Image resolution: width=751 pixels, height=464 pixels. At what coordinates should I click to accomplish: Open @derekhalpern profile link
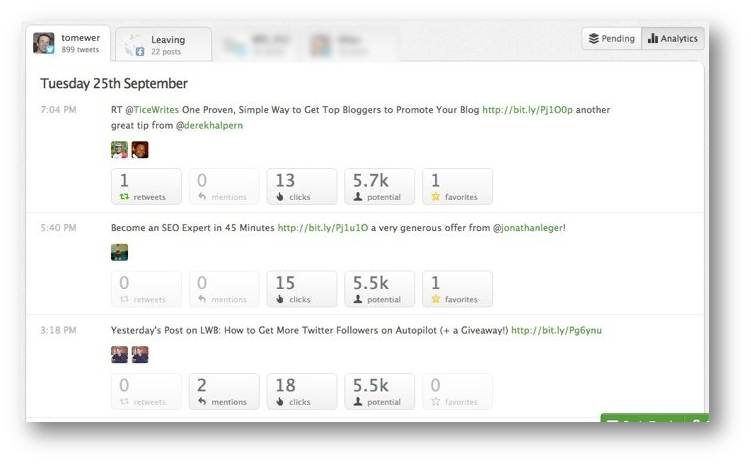tap(209, 125)
